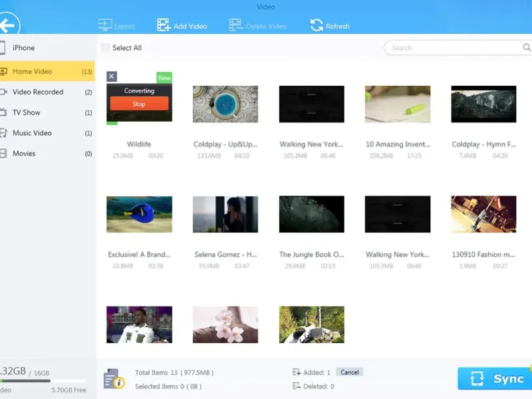Select the pink blossom flower thumbnail
This screenshot has width=532, height=399.
coord(225,325)
